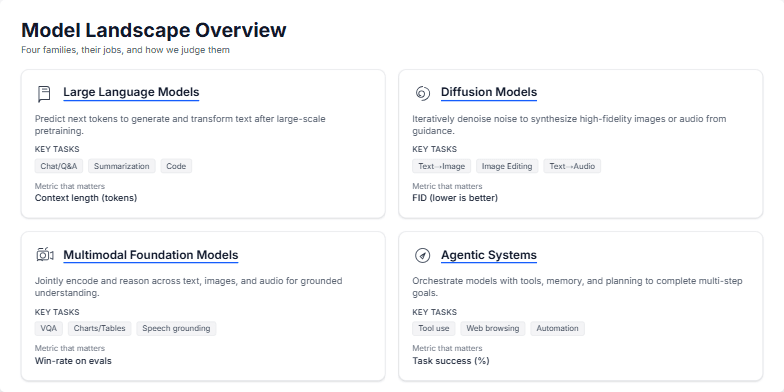Select the Tool use task chip
The width and height of the screenshot is (784, 392).
click(434, 328)
